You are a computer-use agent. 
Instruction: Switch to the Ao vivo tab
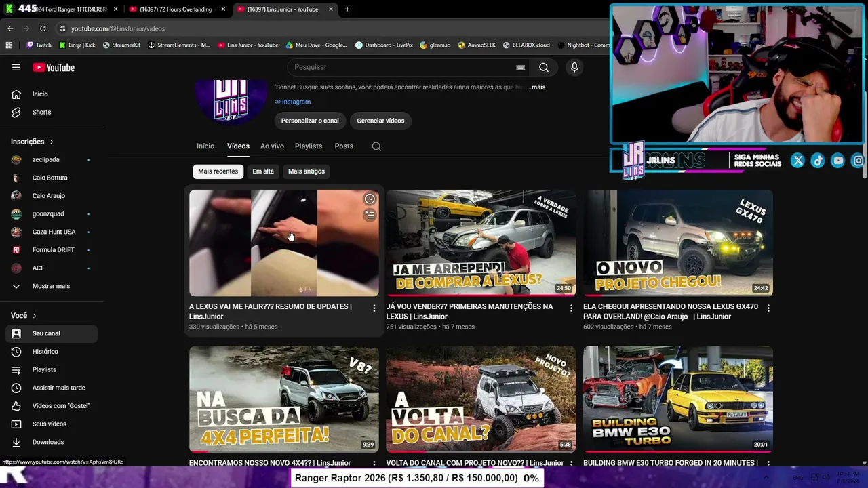[x=272, y=146]
